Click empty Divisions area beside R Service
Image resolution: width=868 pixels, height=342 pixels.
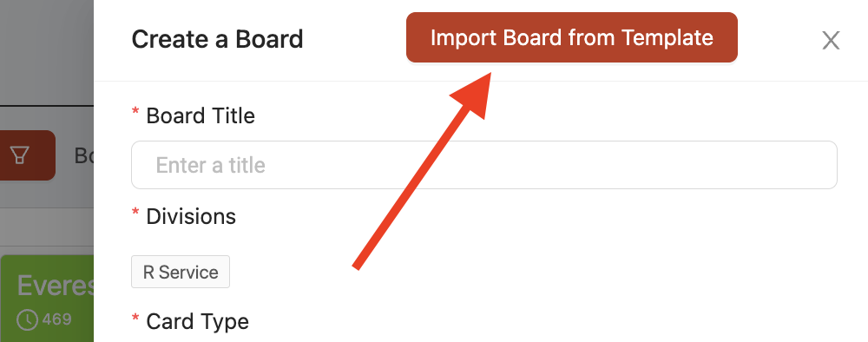point(531,272)
